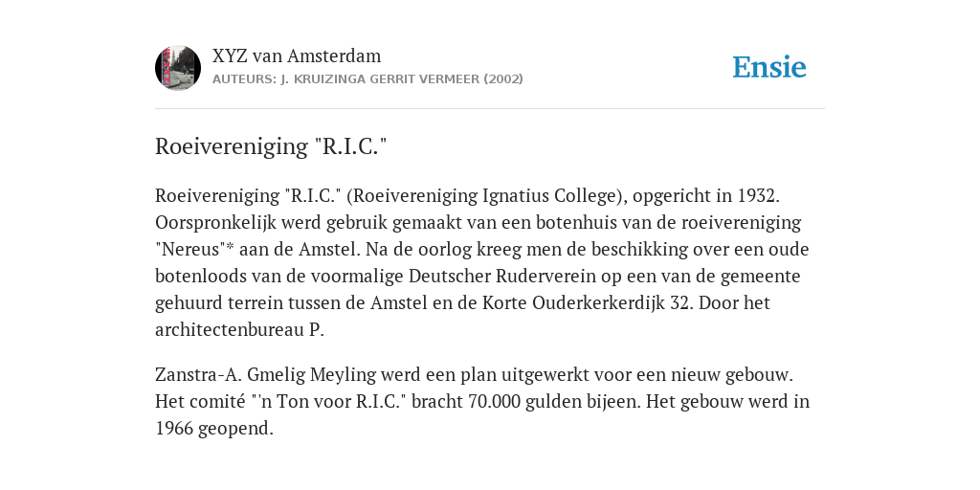Click the name "Zanstra-A."
This screenshot has height=490, width=980.
click(x=198, y=375)
